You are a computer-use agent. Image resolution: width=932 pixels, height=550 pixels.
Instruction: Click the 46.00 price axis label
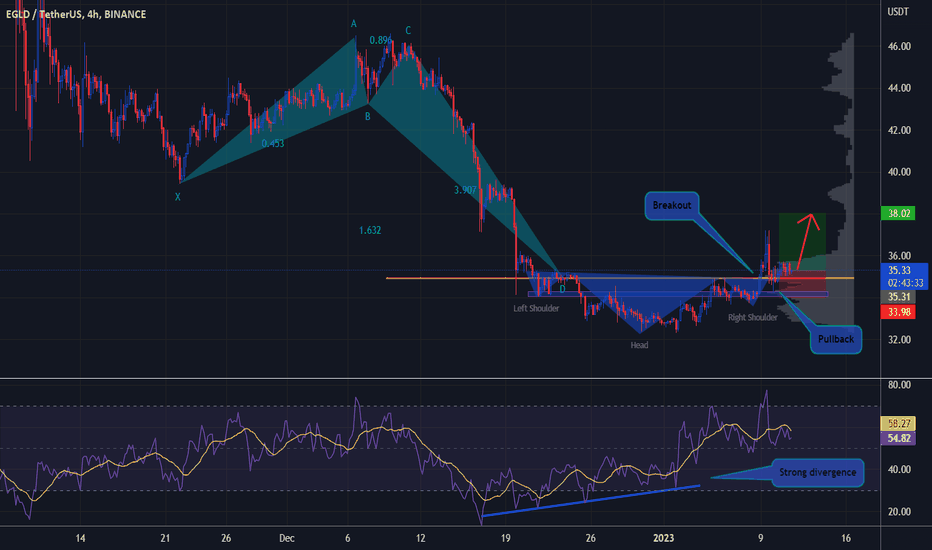pyautogui.click(x=899, y=46)
